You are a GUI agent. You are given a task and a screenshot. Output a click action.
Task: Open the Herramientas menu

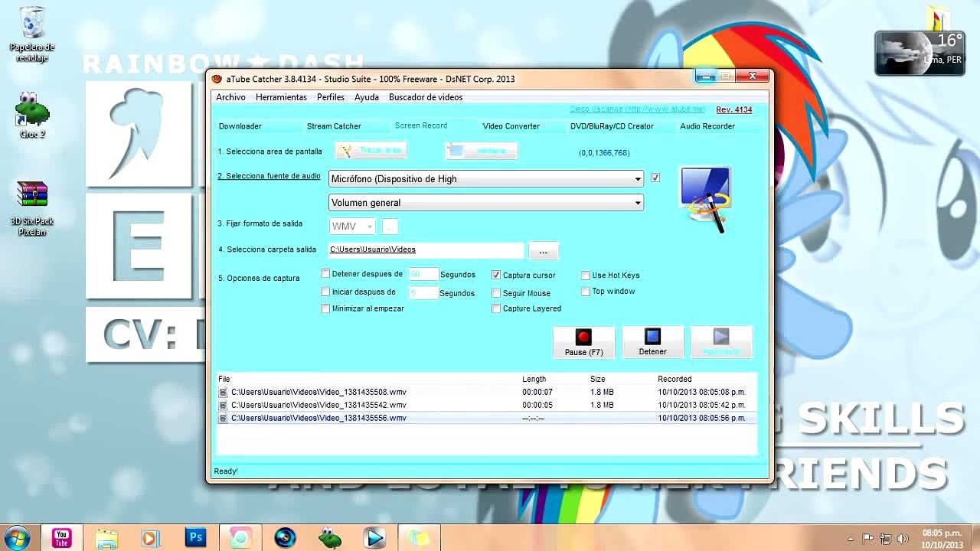tap(281, 97)
